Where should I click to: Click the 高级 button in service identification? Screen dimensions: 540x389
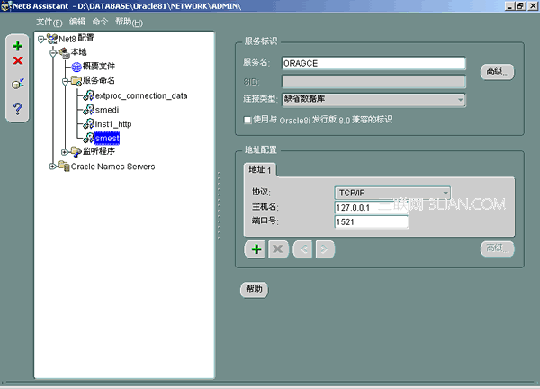pyautogui.click(x=497, y=72)
